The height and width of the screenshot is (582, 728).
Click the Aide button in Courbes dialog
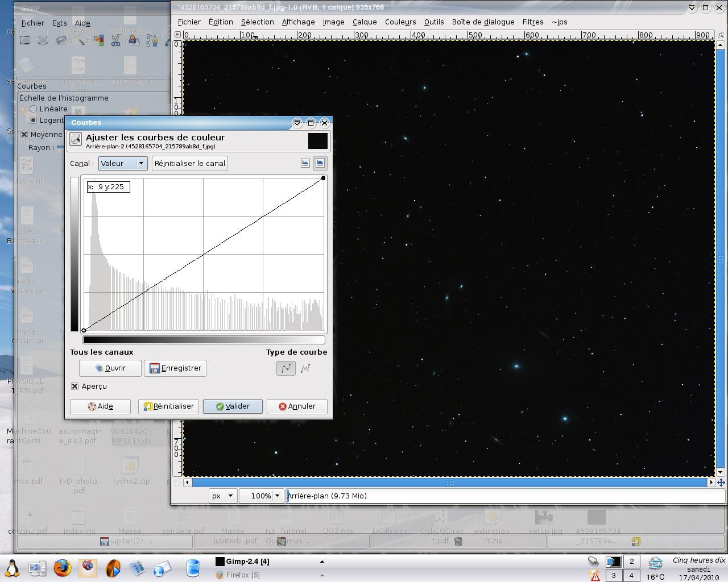tap(100, 406)
